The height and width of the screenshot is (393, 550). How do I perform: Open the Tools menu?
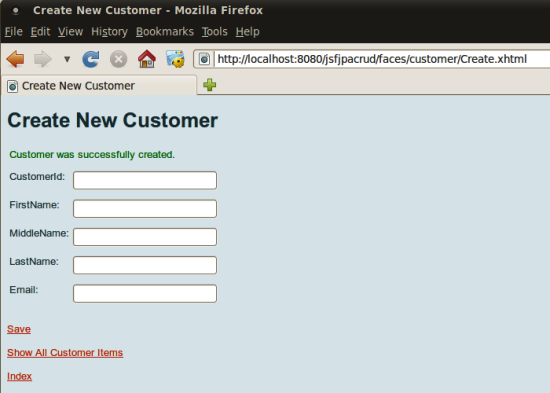click(215, 32)
